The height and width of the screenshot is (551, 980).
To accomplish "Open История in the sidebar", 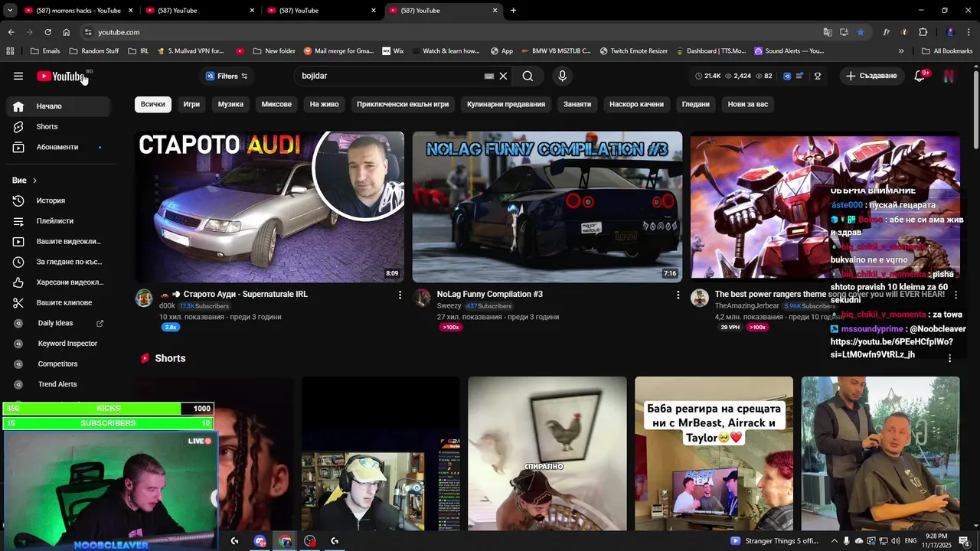I will point(58,201).
